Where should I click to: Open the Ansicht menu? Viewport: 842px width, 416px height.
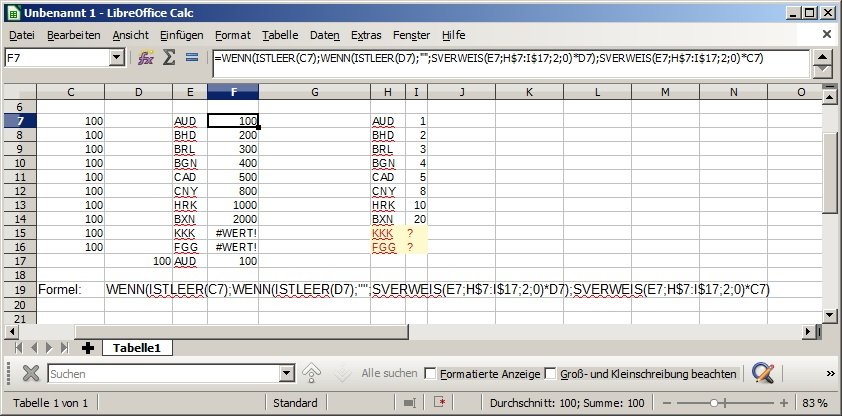pos(130,35)
